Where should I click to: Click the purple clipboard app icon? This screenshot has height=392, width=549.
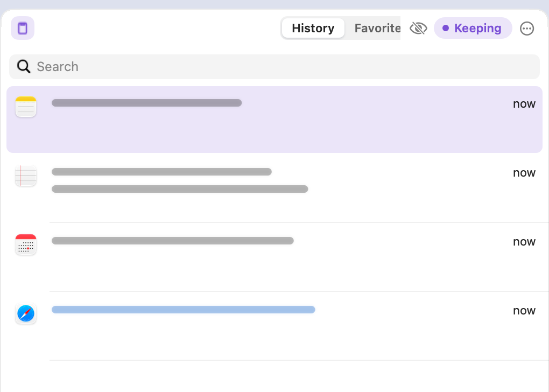point(23,28)
